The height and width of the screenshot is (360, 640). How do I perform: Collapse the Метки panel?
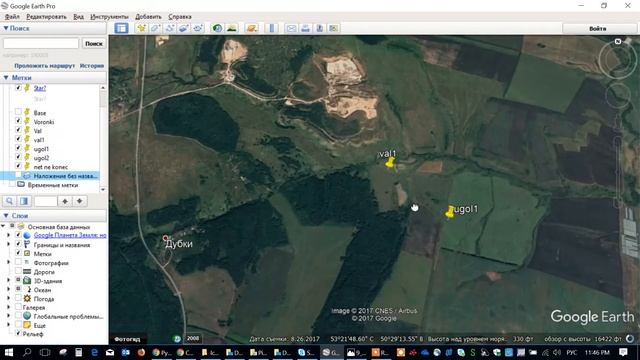(x=6, y=78)
